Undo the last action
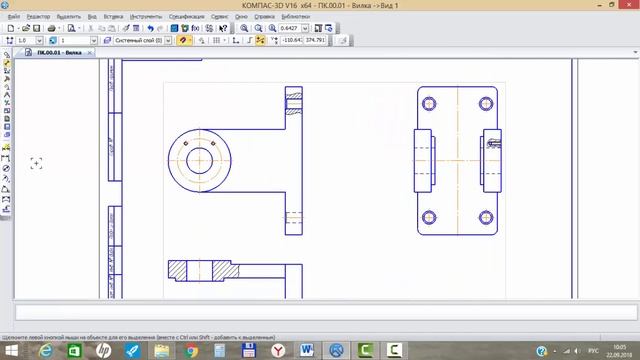The image size is (640, 360). (x=151, y=28)
